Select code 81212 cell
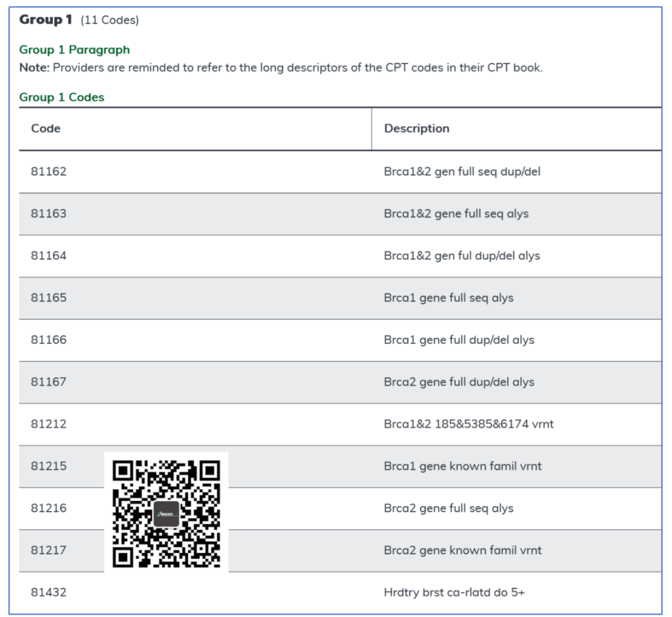 tap(49, 424)
